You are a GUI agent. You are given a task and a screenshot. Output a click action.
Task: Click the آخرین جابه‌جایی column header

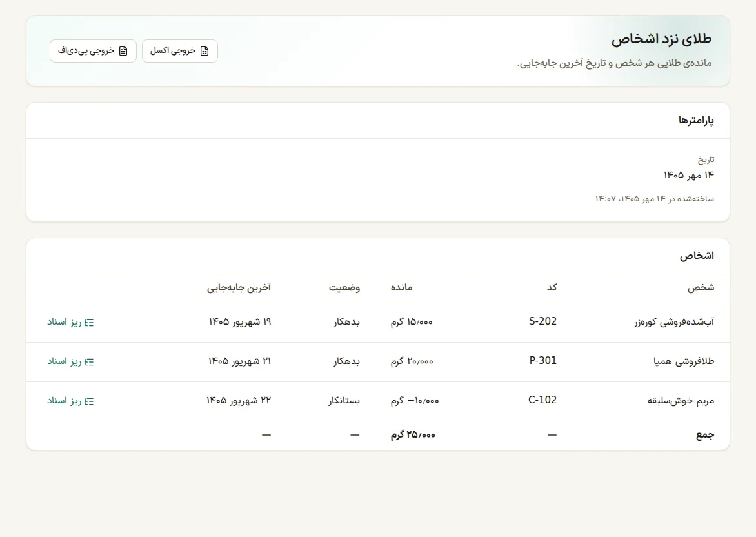pos(239,288)
